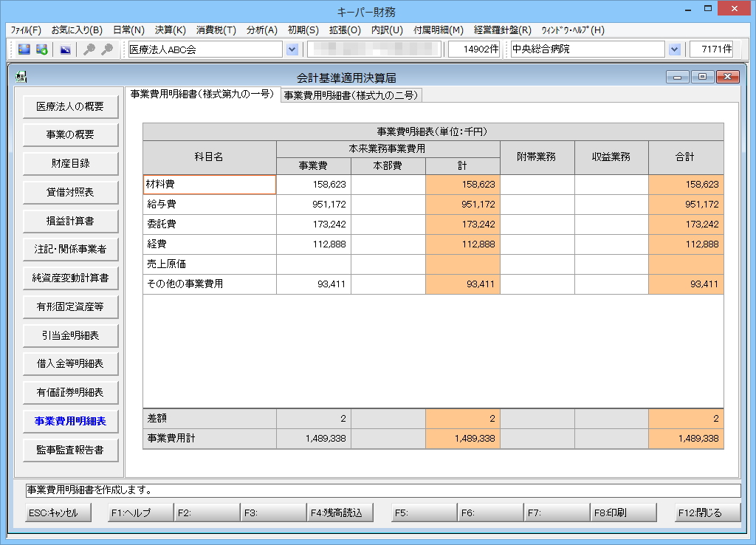Viewport: 756px width, 545px height.
Task: Click the screen icon with green arrow
Action: click(x=42, y=49)
